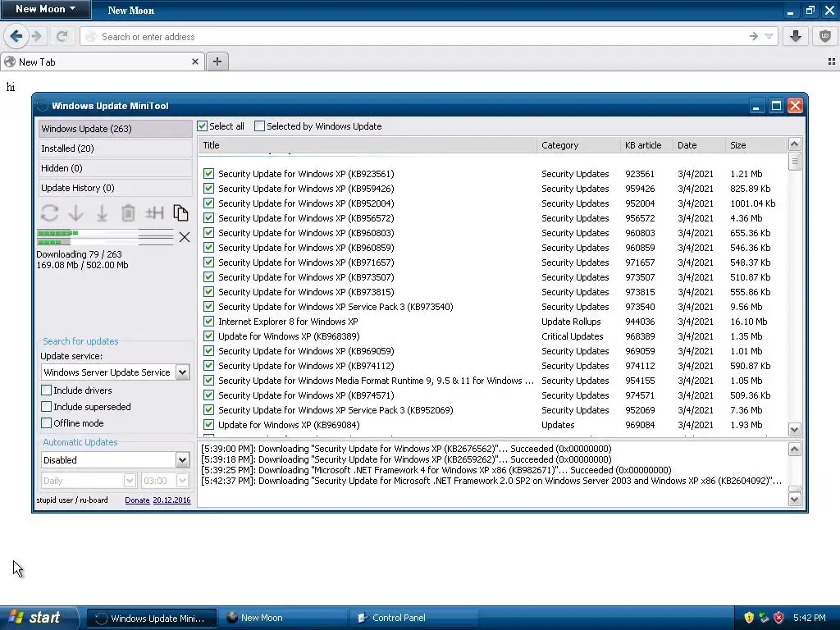This screenshot has height=630, width=840.
Task: Enable Include drivers checkbox
Action: point(47,390)
